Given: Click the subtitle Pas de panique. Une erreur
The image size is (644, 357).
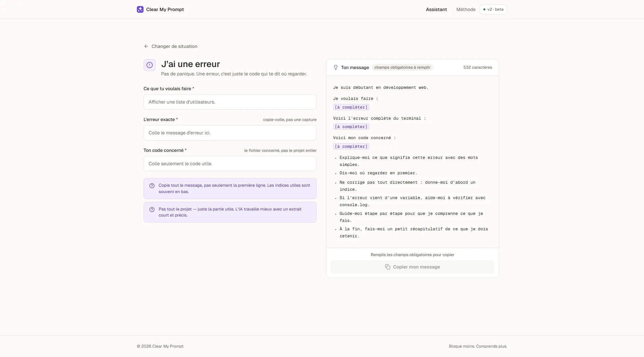Looking at the screenshot, I should click(x=234, y=74).
